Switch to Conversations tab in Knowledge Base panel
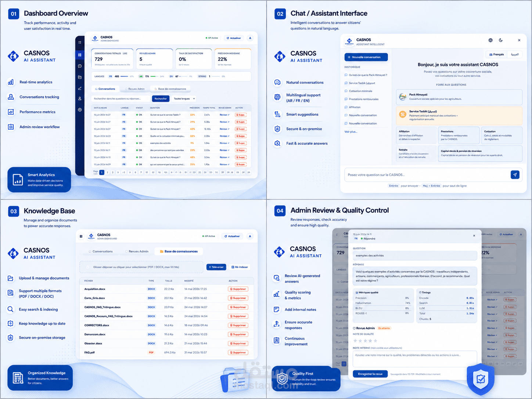Screen dimensions: 532x399 pyautogui.click(x=101, y=251)
